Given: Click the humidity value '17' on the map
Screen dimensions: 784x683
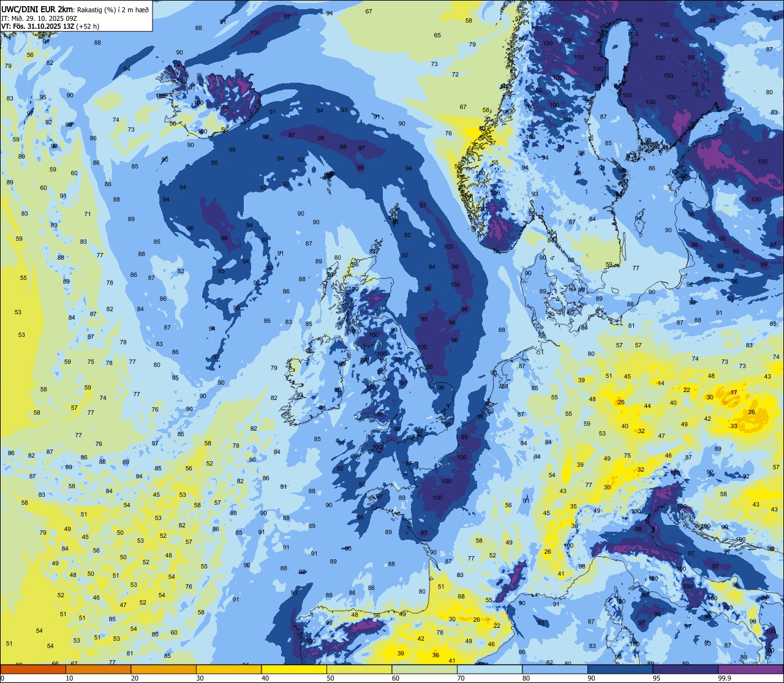Looking at the screenshot, I should coord(734,392).
